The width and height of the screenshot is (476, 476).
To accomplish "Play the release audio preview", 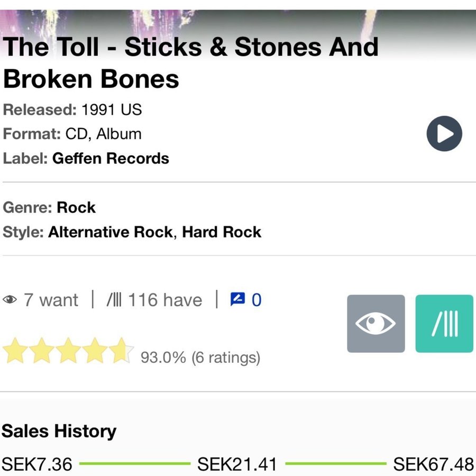I will coord(444,134).
